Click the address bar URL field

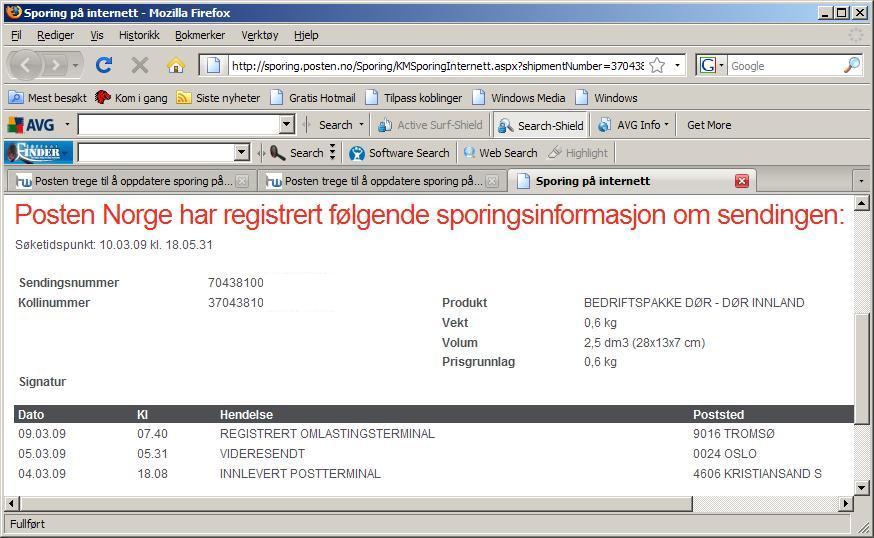point(438,66)
